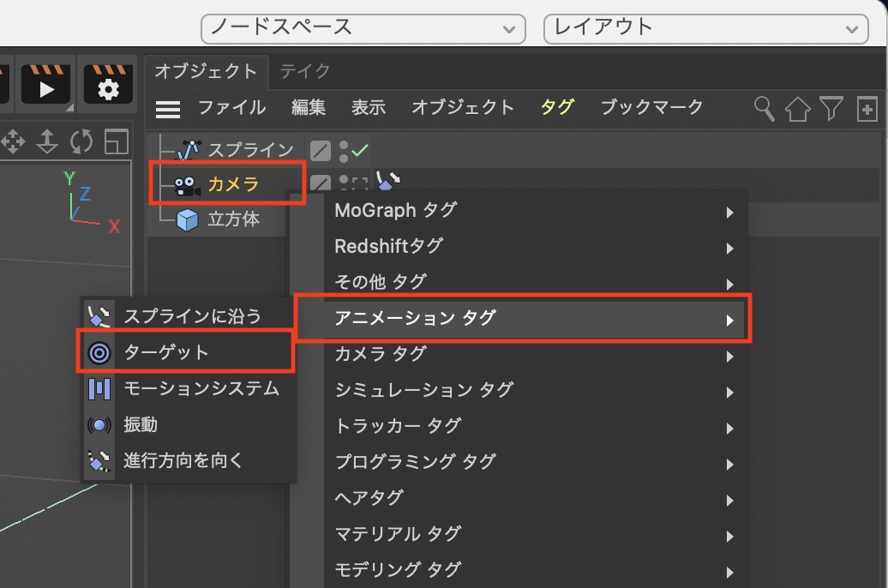Image resolution: width=888 pixels, height=588 pixels.
Task: Choose スプラインに沿う tag option
Action: tap(192, 316)
